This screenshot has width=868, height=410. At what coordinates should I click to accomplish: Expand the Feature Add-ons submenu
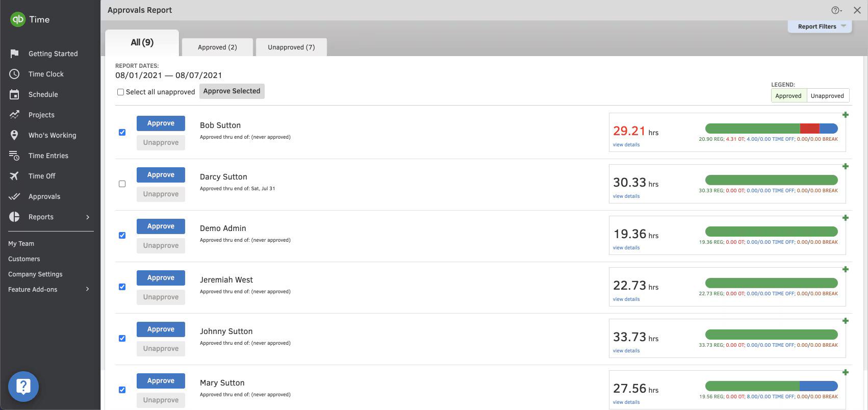coord(88,289)
